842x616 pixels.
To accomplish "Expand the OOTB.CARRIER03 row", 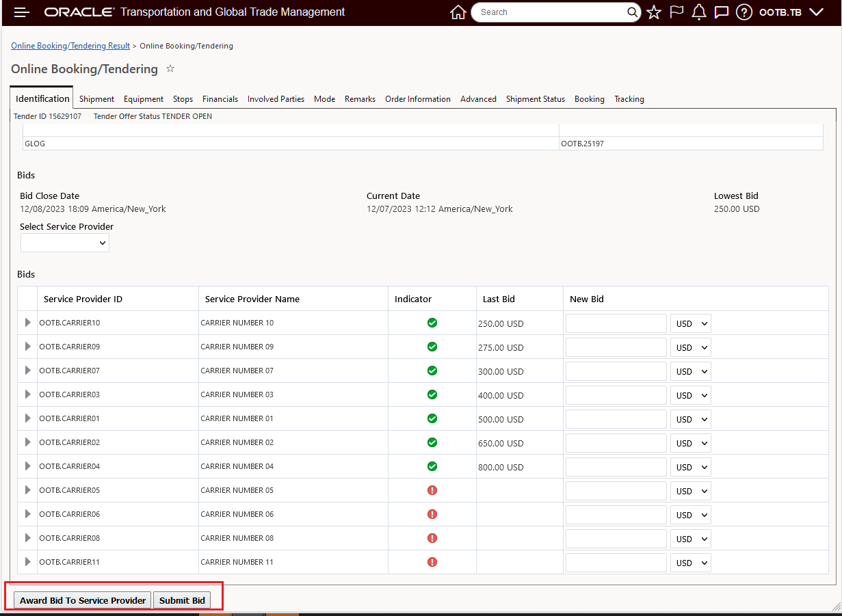I will click(x=28, y=394).
